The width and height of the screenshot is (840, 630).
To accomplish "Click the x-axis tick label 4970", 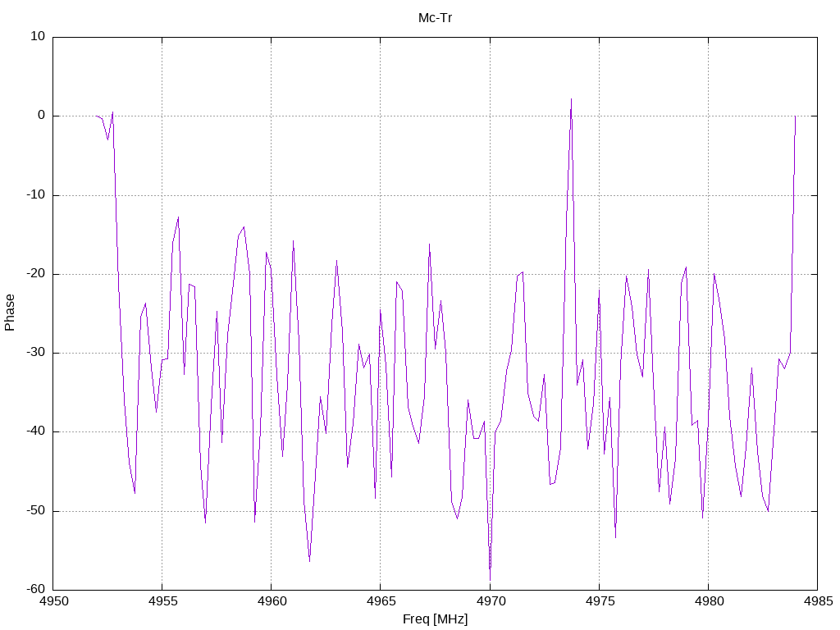I will pos(491,601).
